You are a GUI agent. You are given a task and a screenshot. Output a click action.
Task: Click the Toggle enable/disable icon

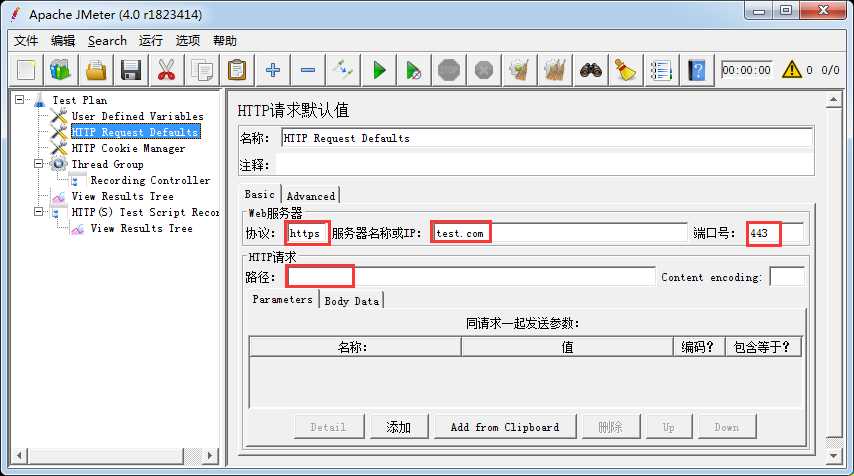pyautogui.click(x=343, y=70)
